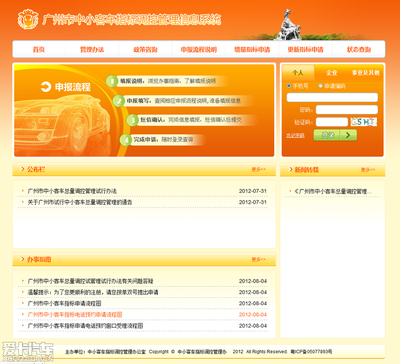Open notice 关于广州市试行中小客车总量调控管理的通告
The image size is (400, 364).
coord(80,202)
